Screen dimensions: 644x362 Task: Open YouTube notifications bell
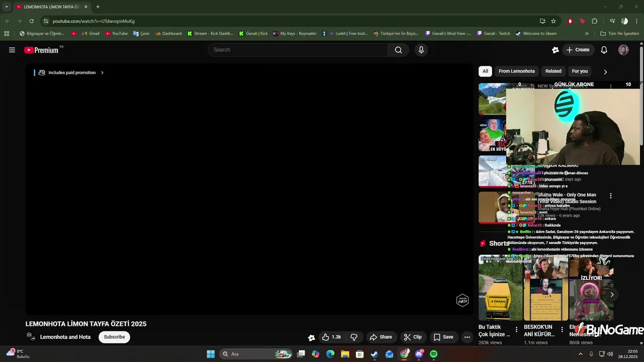coord(604,50)
